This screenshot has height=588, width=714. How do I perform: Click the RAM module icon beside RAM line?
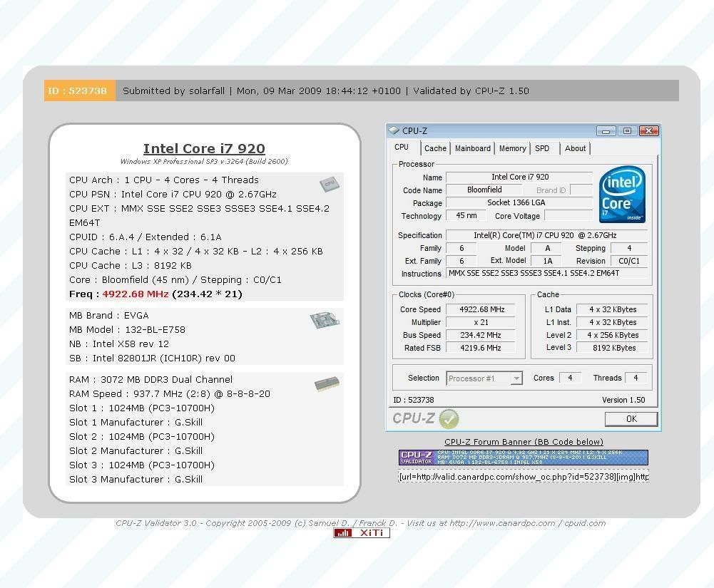(x=327, y=383)
